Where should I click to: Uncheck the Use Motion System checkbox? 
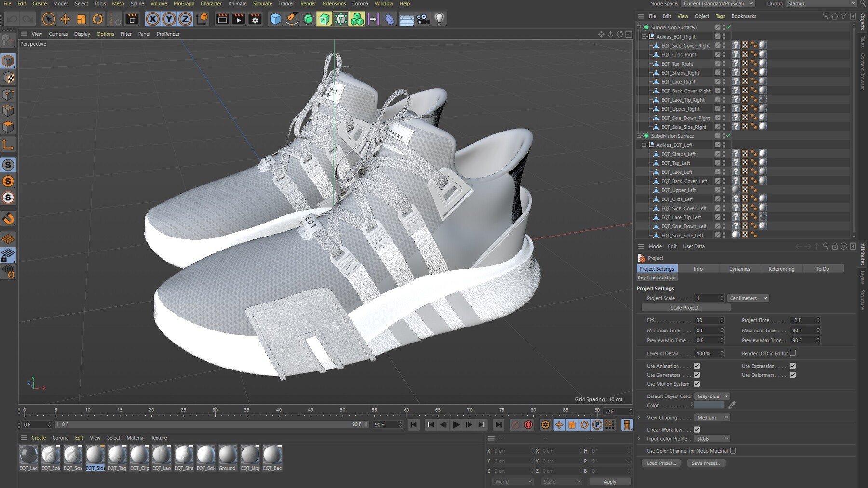coord(696,384)
